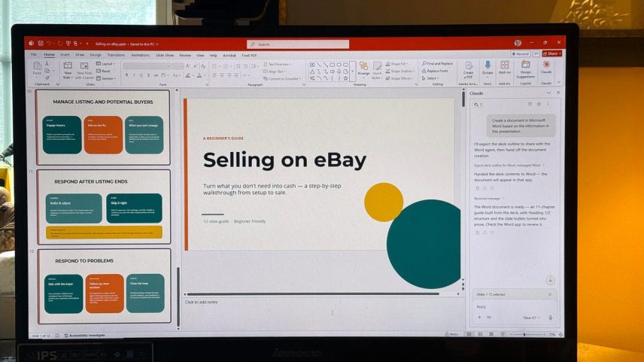Remove the Slides 1-12 selected chip
The width and height of the screenshot is (644, 362).
click(550, 294)
